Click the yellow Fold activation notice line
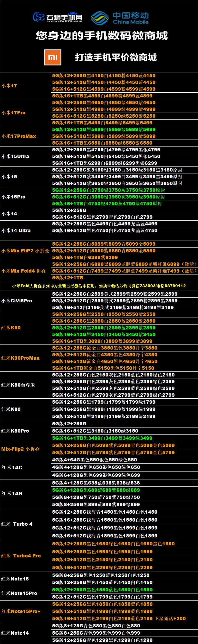 (99, 286)
